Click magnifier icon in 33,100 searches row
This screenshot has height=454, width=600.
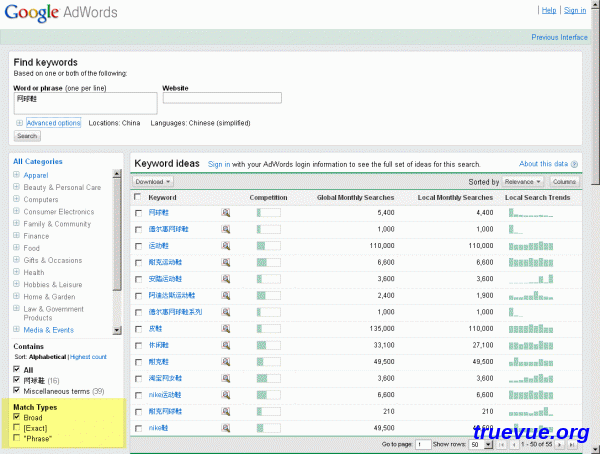tap(226, 345)
